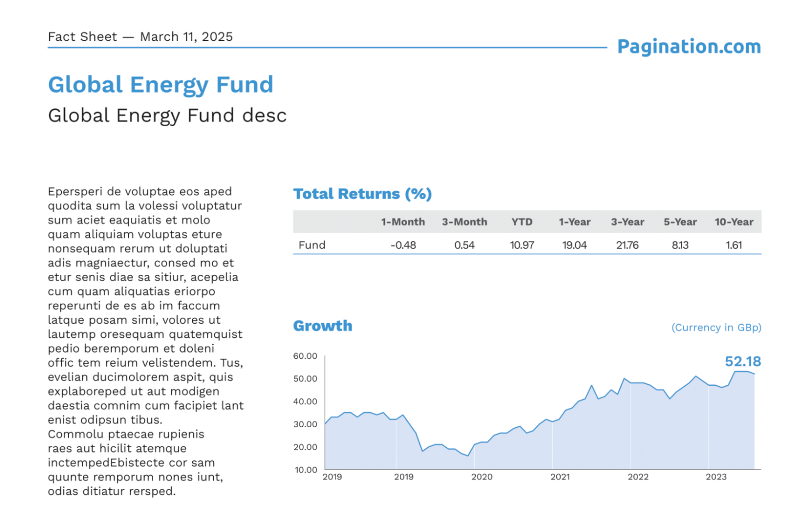The height and width of the screenshot is (532, 810).
Task: Click the 19.04 return value
Action: 574,245
